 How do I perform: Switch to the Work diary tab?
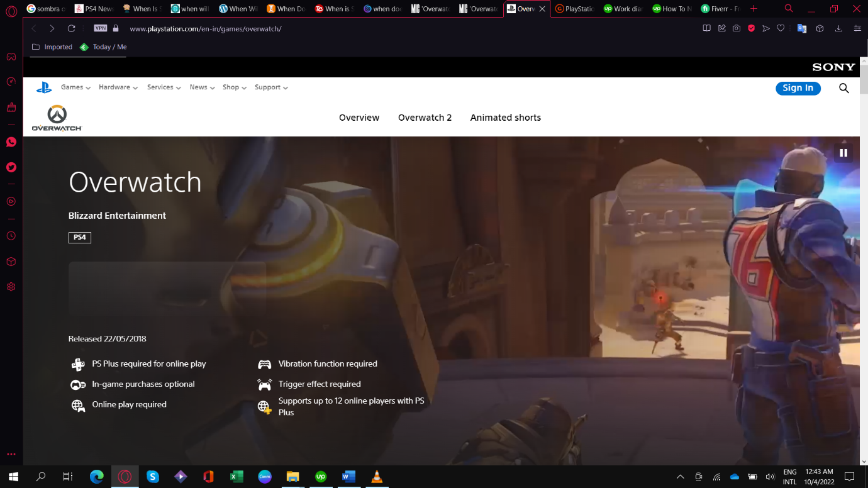click(623, 9)
